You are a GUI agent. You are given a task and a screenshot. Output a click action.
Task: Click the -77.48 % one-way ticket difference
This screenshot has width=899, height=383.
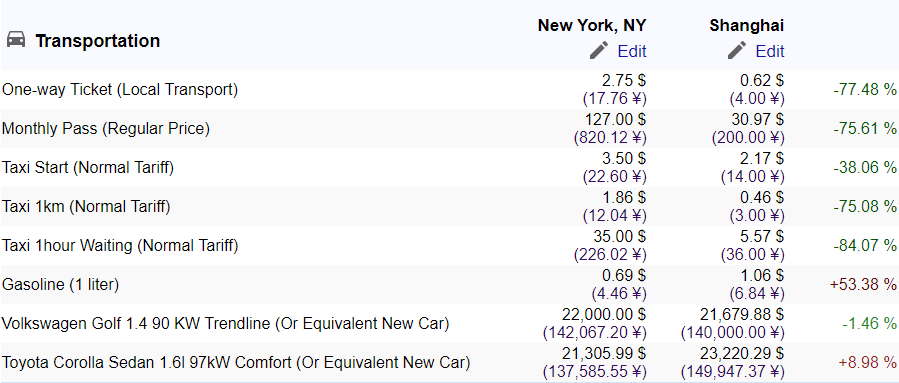click(865, 89)
